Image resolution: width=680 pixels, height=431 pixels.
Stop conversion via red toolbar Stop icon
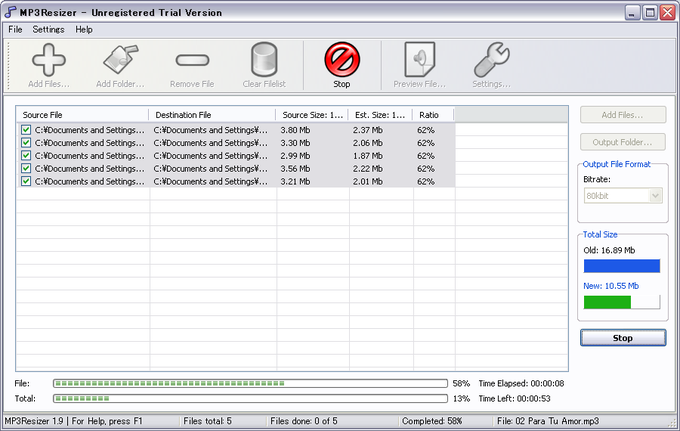click(x=342, y=59)
